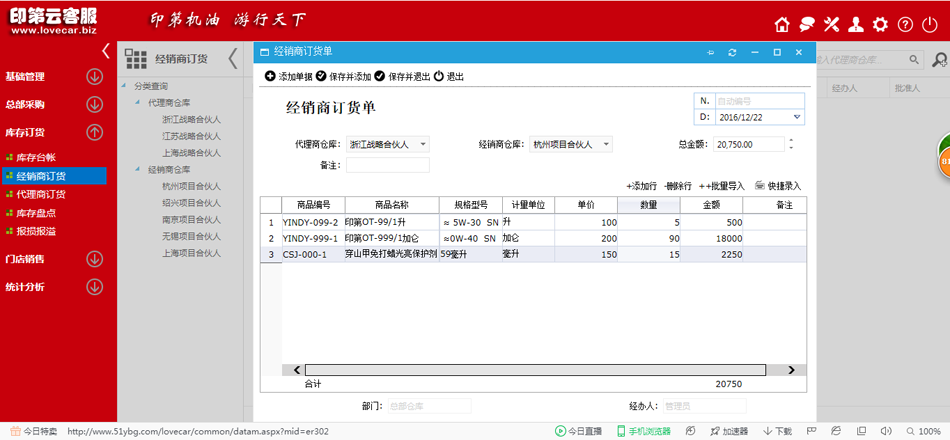Viewport: 950px width, 440px height.
Task: Click the 数量 column header
Action: point(649,205)
